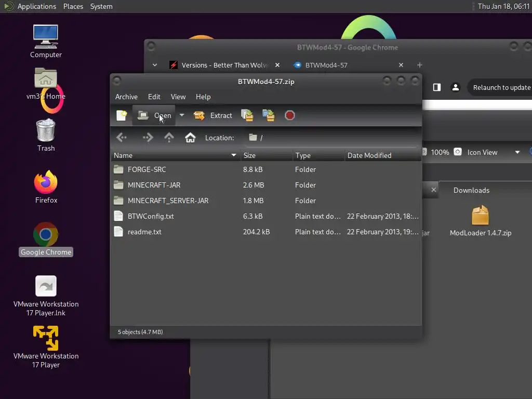
Task: Sort by the Date Modified column header
Action: (383, 155)
